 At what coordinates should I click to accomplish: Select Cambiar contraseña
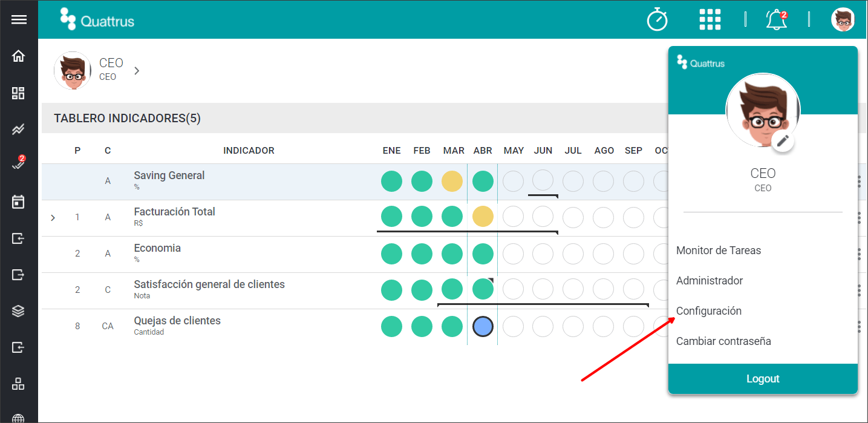pyautogui.click(x=723, y=341)
